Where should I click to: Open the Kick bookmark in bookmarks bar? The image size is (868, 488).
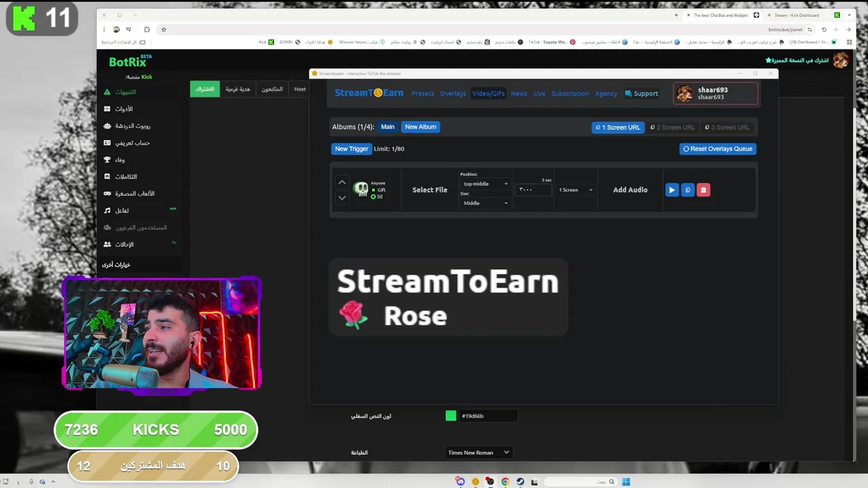click(x=267, y=42)
